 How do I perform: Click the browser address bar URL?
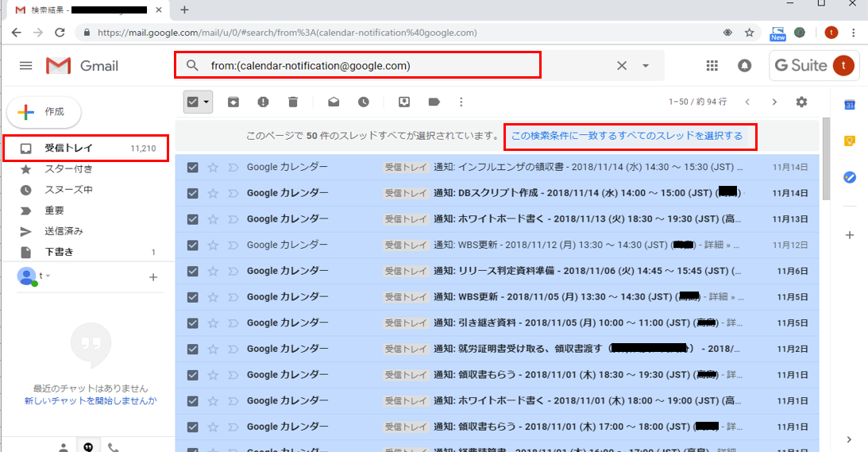(287, 33)
